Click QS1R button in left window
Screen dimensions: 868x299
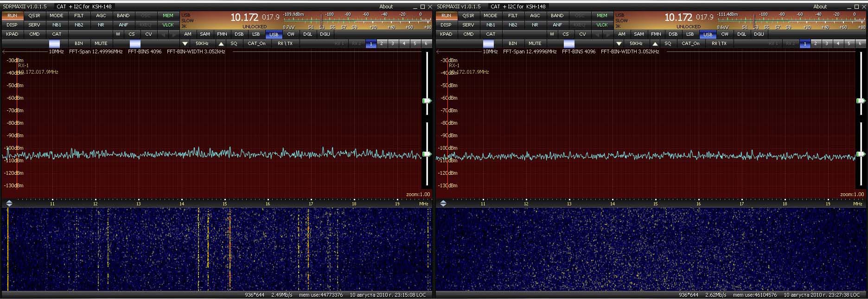[34, 16]
